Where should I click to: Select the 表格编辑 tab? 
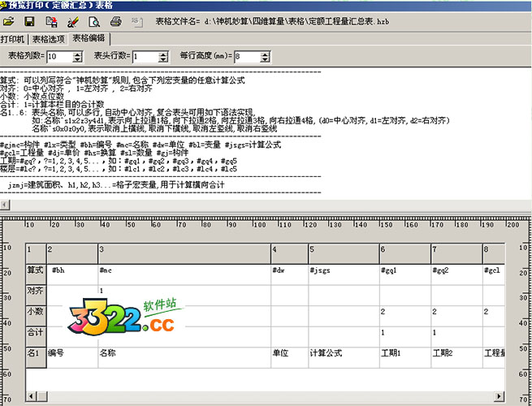89,38
